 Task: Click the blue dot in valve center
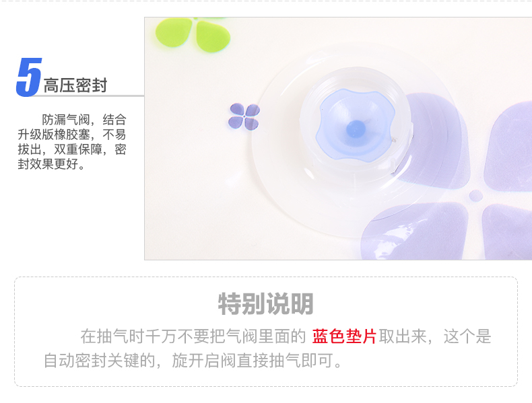pyautogui.click(x=356, y=129)
